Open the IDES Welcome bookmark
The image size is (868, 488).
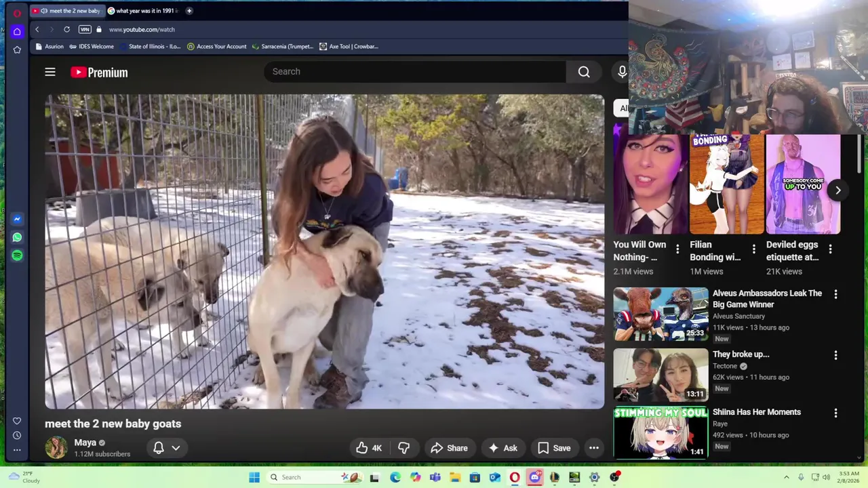[92, 47]
